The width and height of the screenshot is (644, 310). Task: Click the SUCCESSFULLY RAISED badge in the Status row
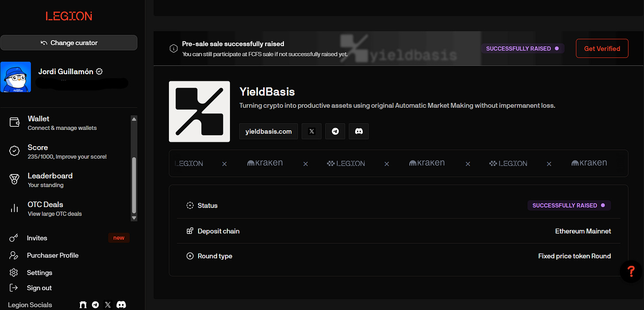tap(569, 205)
